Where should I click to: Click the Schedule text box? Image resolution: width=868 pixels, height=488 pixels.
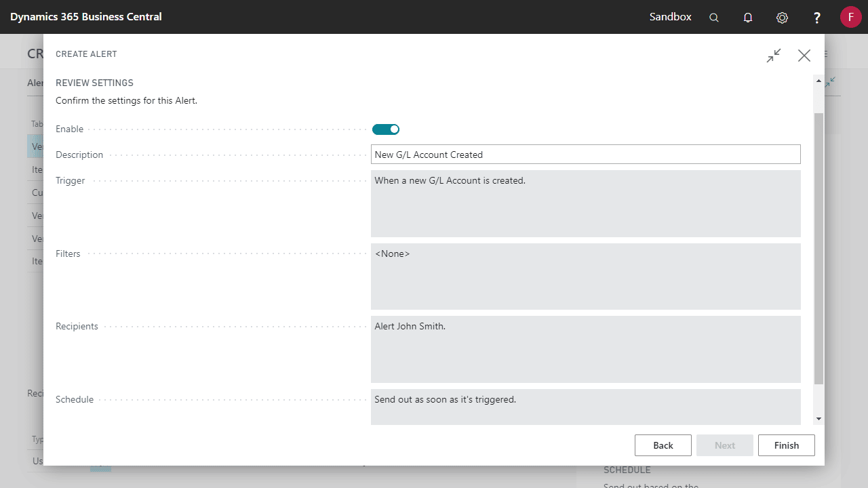(586, 407)
